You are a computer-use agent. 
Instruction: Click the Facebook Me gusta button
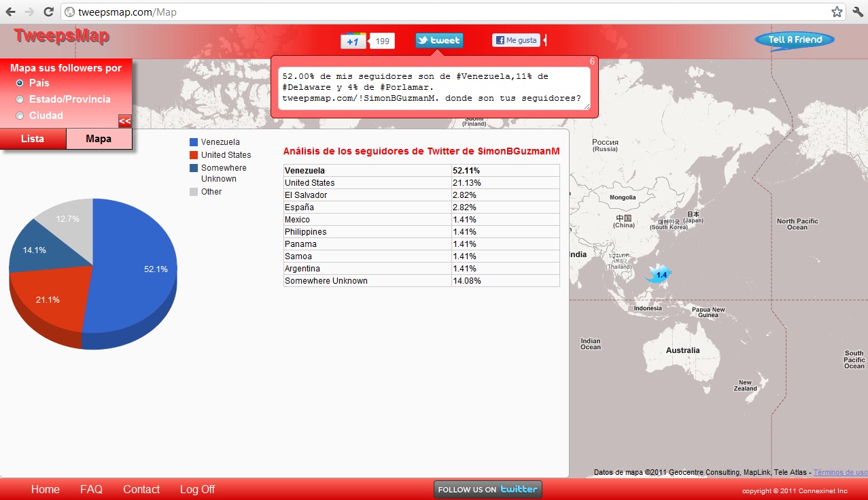coord(516,40)
